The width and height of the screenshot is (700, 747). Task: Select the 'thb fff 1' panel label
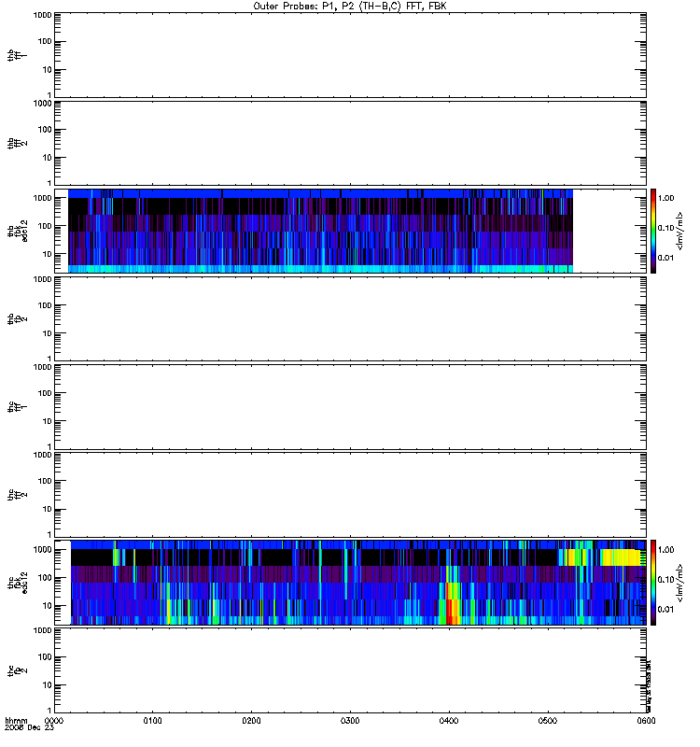point(17,56)
